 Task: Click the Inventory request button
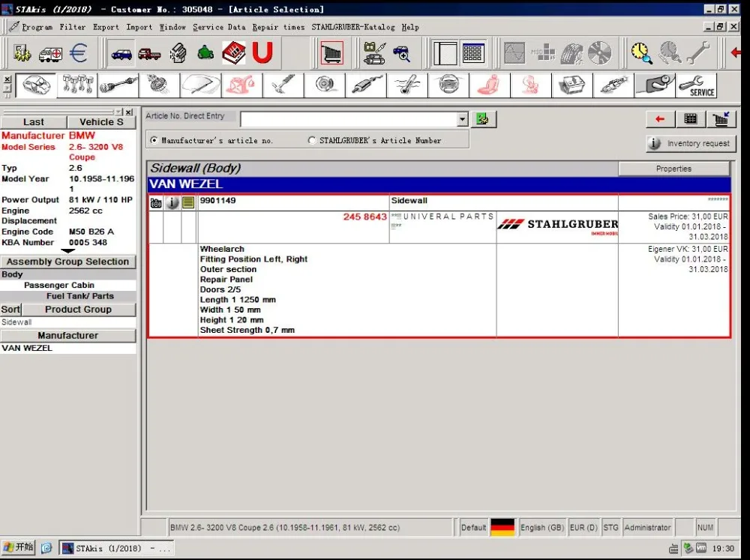tap(691, 143)
